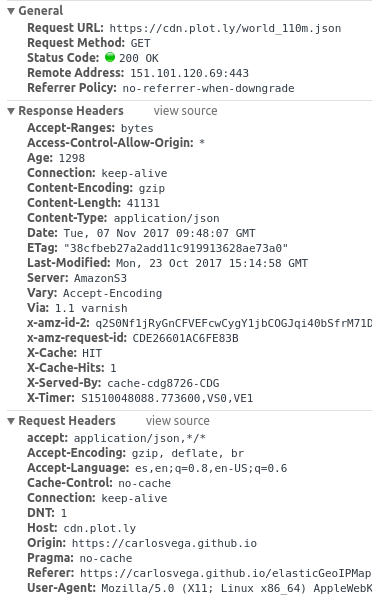The width and height of the screenshot is (372, 616).
Task: Collapse the Response Headers section triangle
Action: click(11, 111)
